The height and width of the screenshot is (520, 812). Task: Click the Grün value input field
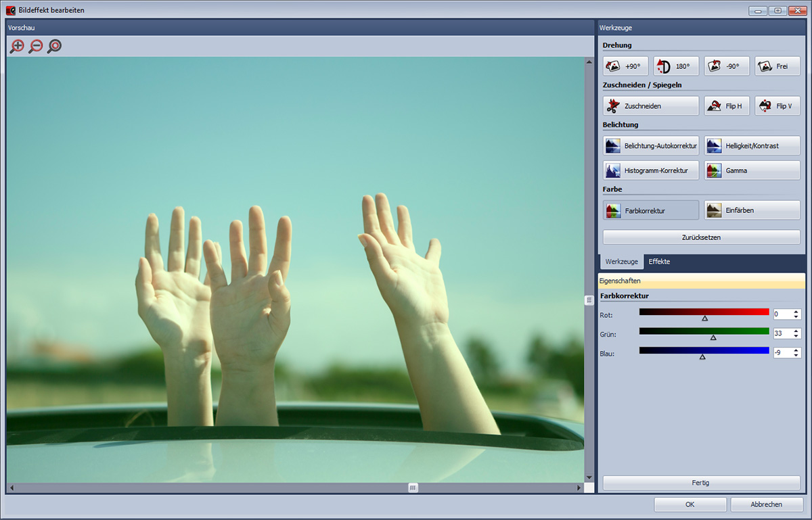click(x=782, y=333)
